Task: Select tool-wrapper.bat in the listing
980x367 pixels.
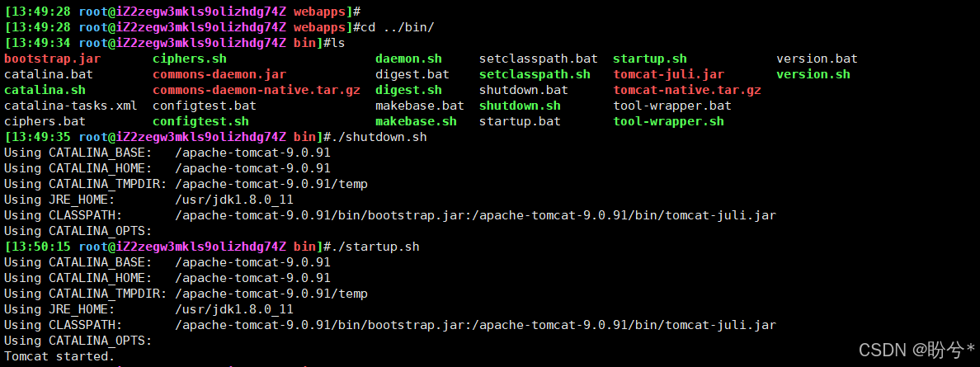Action: coord(672,106)
